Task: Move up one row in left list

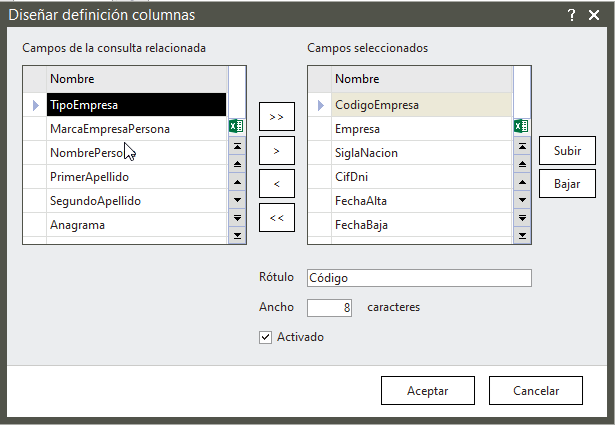Action: coord(237,181)
